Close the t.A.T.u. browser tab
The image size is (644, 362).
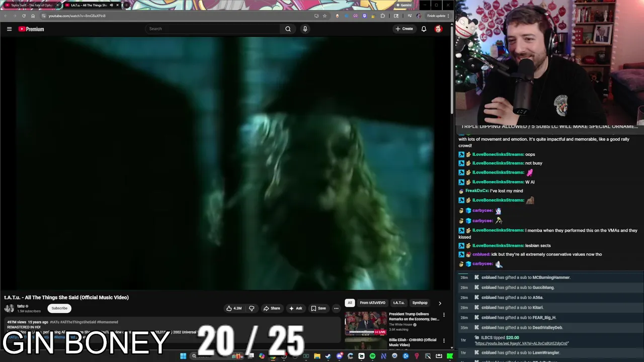coord(118,5)
